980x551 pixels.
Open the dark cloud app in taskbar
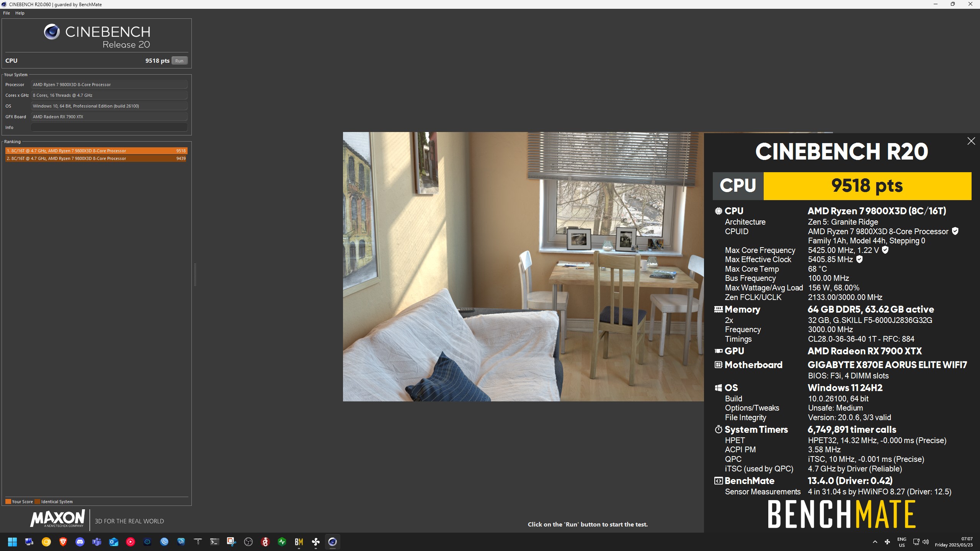click(x=147, y=542)
